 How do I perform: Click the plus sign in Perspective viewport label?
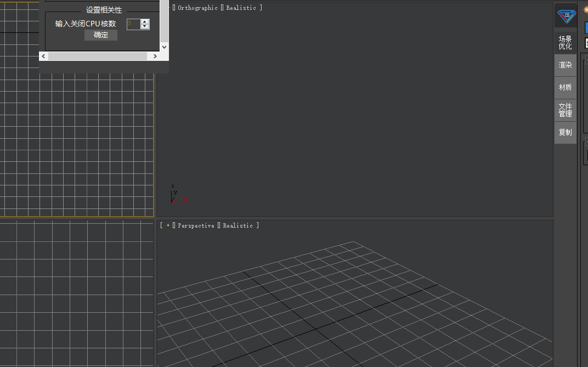click(x=168, y=225)
